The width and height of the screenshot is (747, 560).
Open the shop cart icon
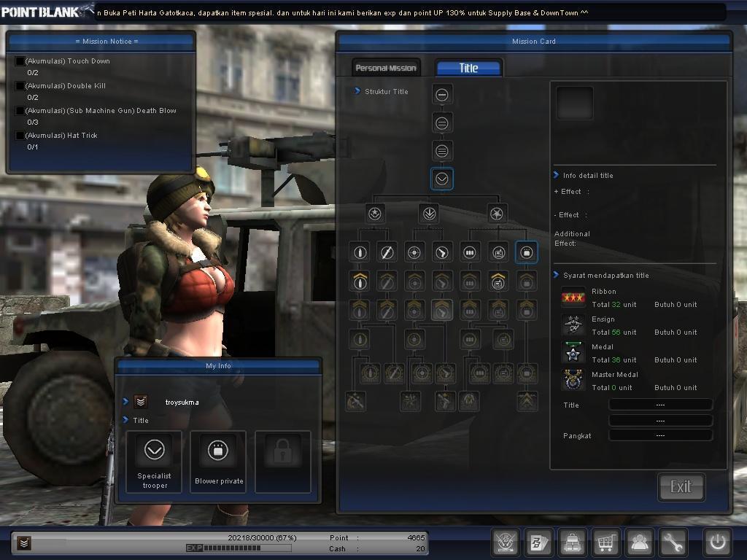[606, 542]
